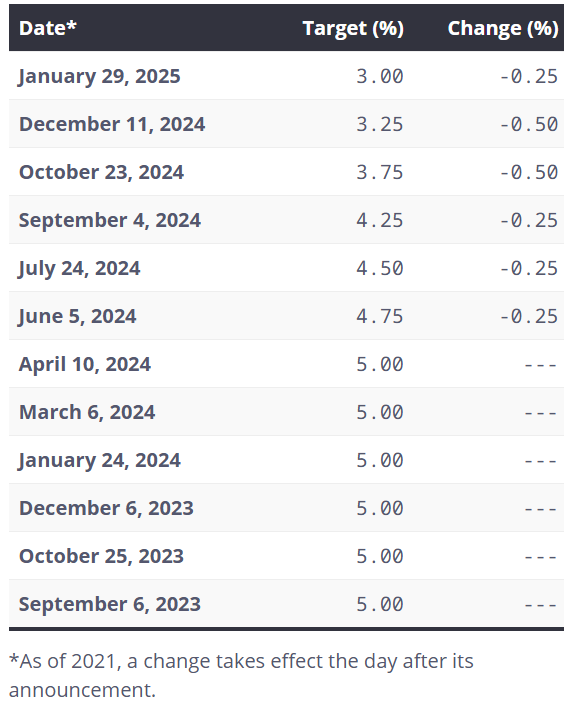
Task: Click the April 10, 2024 date
Action: [85, 364]
